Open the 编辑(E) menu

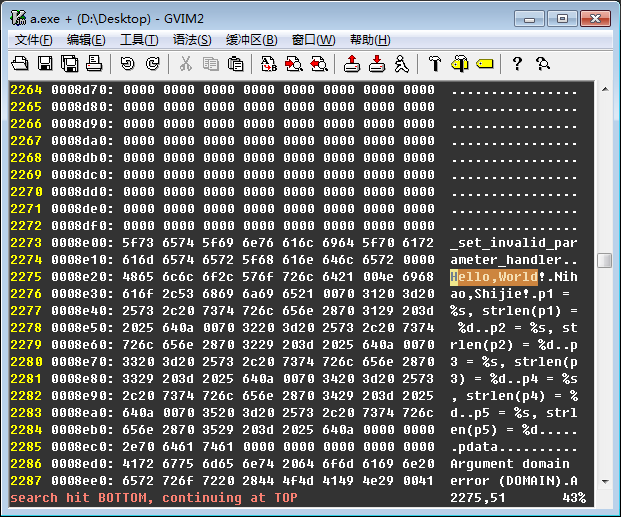pos(86,40)
